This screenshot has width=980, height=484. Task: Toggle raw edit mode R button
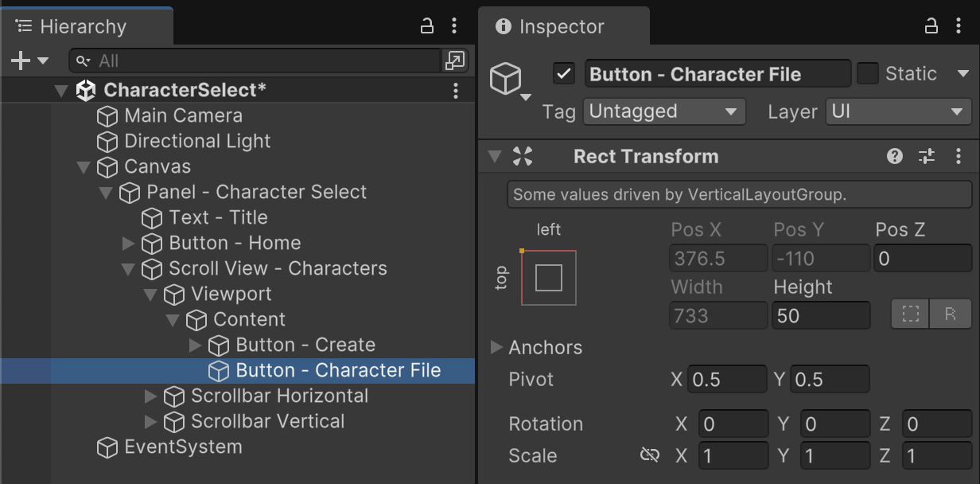[x=950, y=315]
